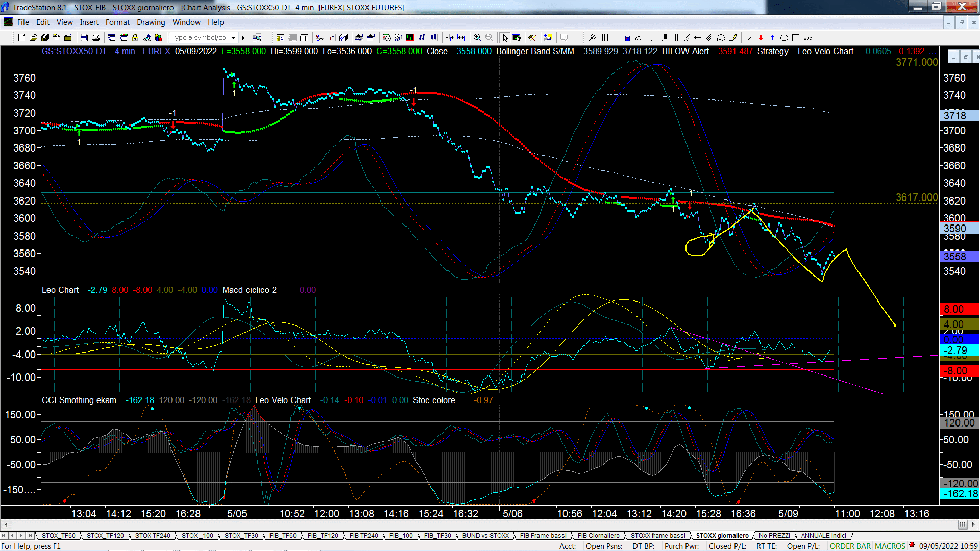Open the Window menu
This screenshot has height=551, width=980.
pyautogui.click(x=186, y=22)
